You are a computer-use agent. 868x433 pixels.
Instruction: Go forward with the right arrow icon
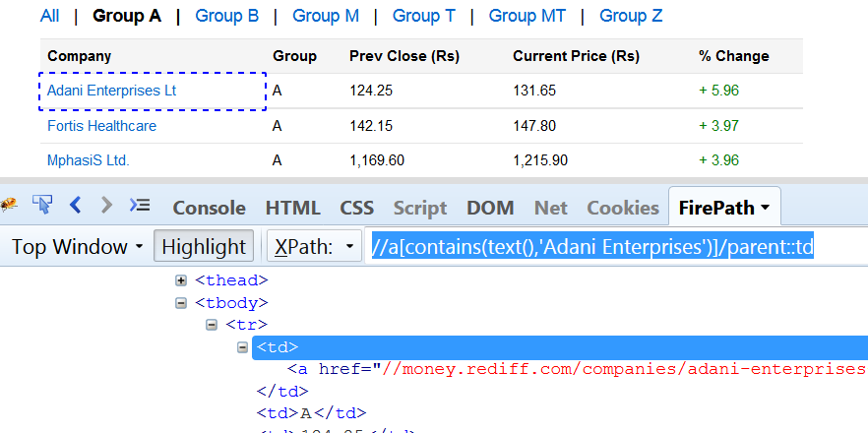pos(106,205)
